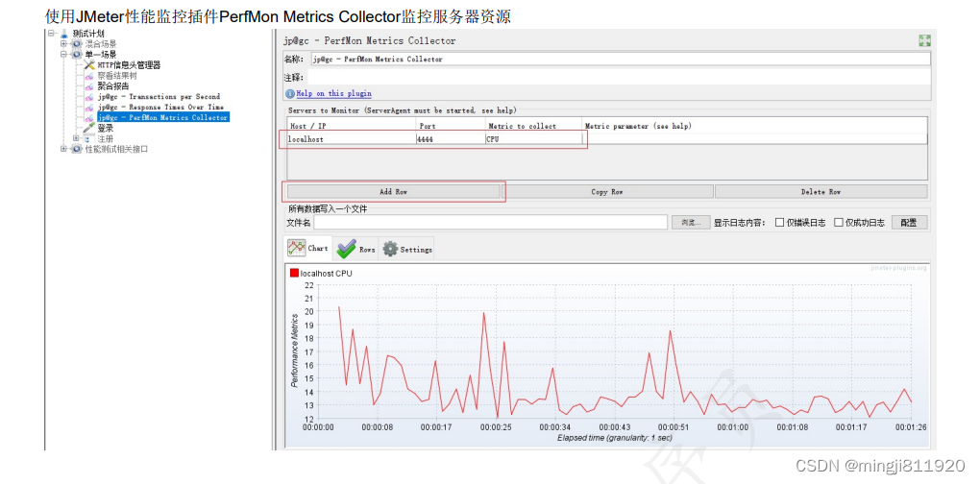Click the blue help info icon

pos(290,94)
